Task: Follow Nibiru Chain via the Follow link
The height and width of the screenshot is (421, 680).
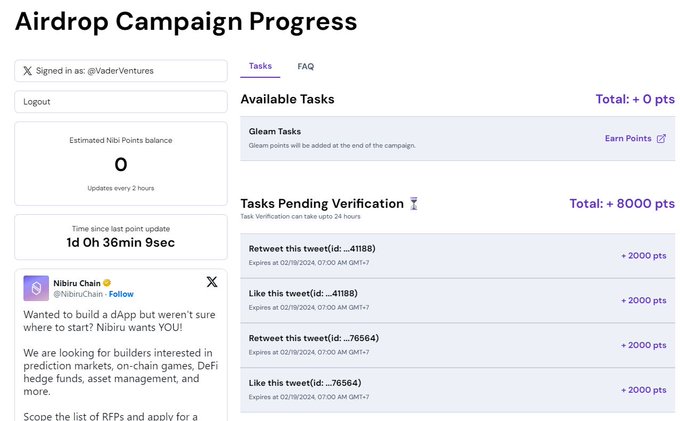Action: tap(121, 294)
